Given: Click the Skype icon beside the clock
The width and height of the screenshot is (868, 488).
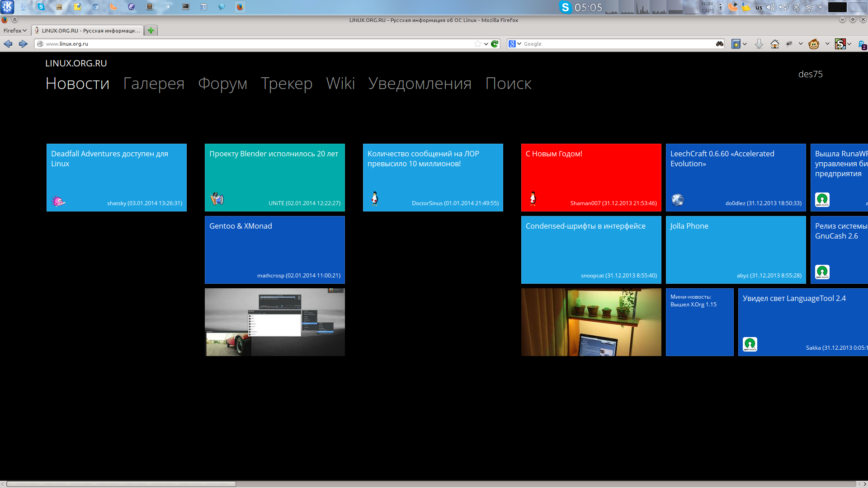Looking at the screenshot, I should [565, 7].
